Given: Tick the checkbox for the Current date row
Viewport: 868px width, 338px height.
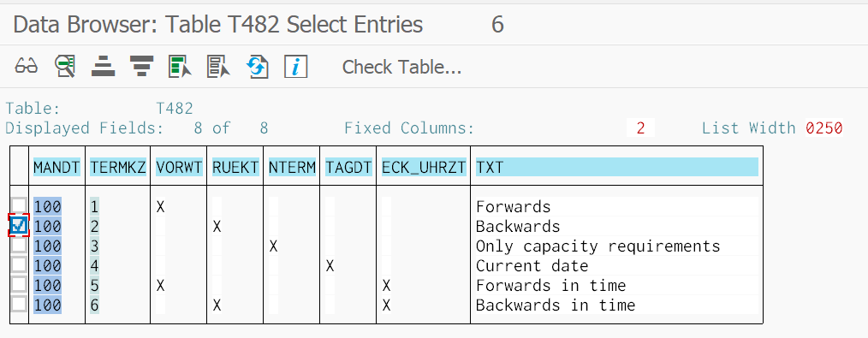Looking at the screenshot, I should (19, 265).
